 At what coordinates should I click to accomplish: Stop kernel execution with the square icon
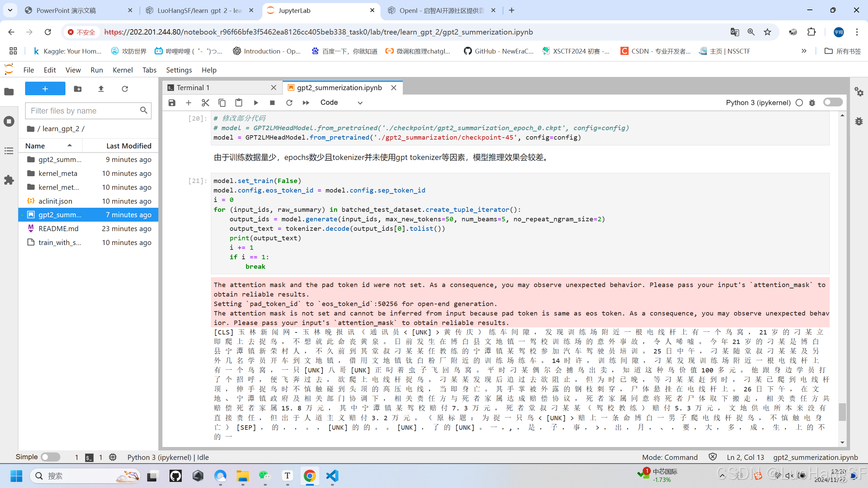click(x=272, y=102)
